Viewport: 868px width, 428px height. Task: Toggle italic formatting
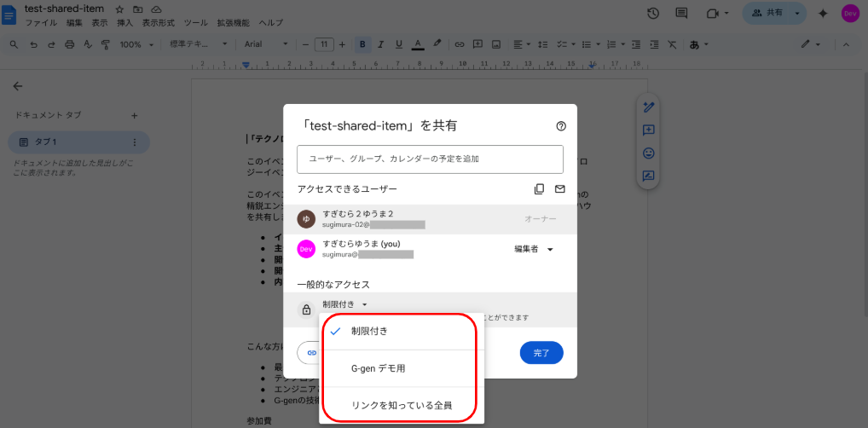click(x=380, y=44)
